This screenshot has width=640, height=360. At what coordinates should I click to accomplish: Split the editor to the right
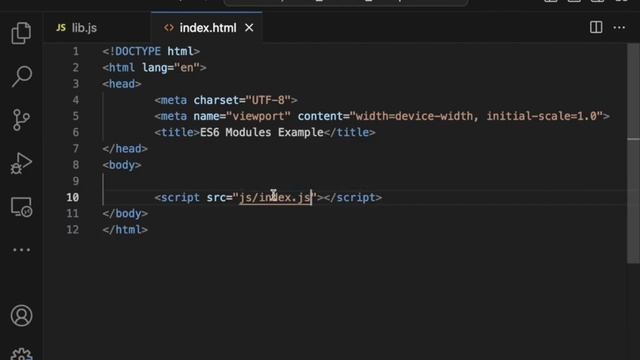pyautogui.click(x=596, y=27)
